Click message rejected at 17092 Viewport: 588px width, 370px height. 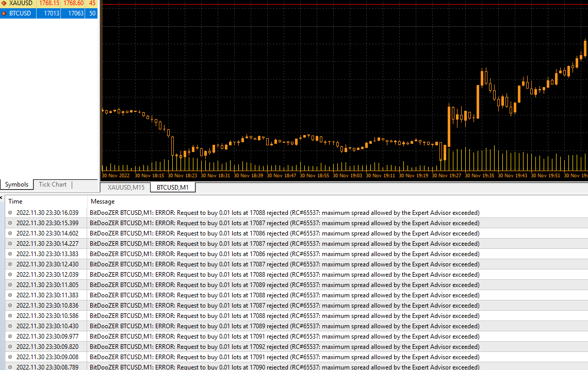coord(285,347)
